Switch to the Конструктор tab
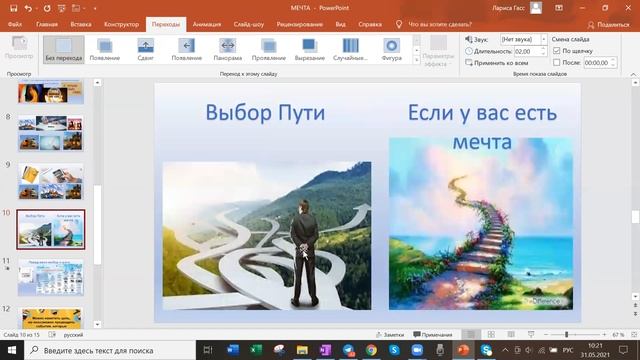640x360 pixels. (121, 24)
